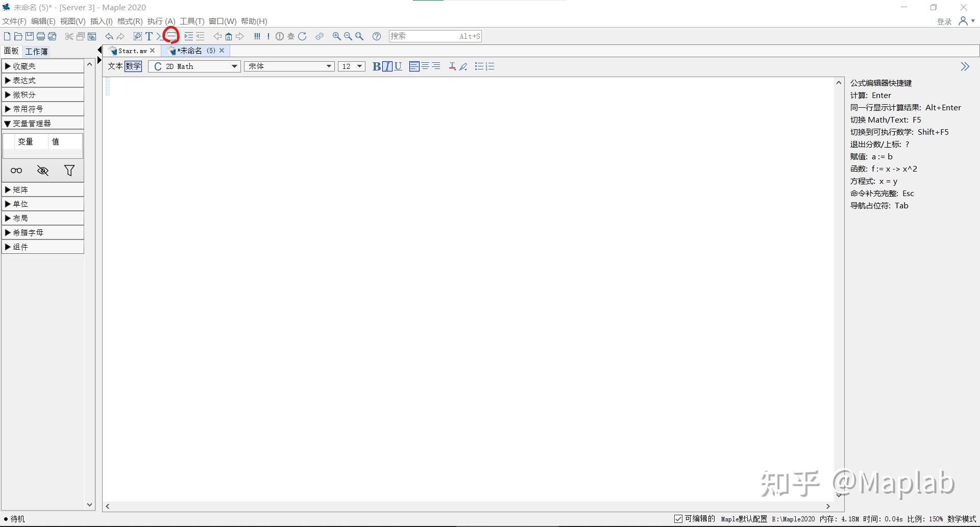Align text to the right
This screenshot has height=527, width=980.
pyautogui.click(x=436, y=66)
